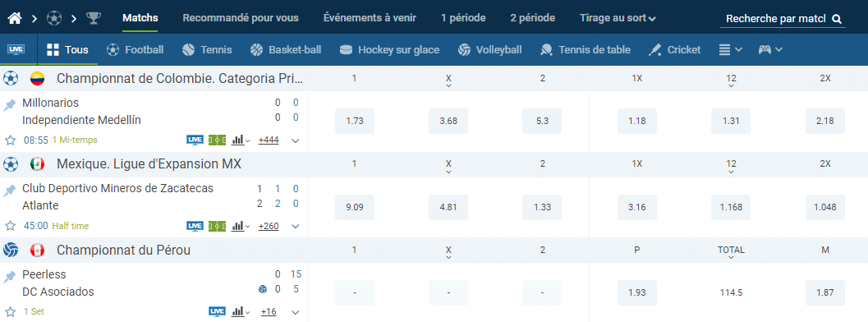Open live stream icon for Millonarios match
Viewport: 868px width, 322px height.
(195, 140)
